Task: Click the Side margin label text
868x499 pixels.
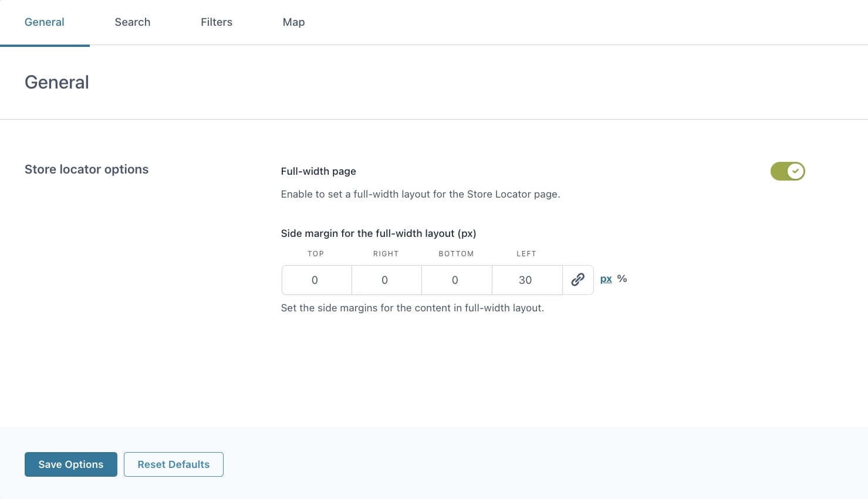Action: pyautogui.click(x=379, y=233)
